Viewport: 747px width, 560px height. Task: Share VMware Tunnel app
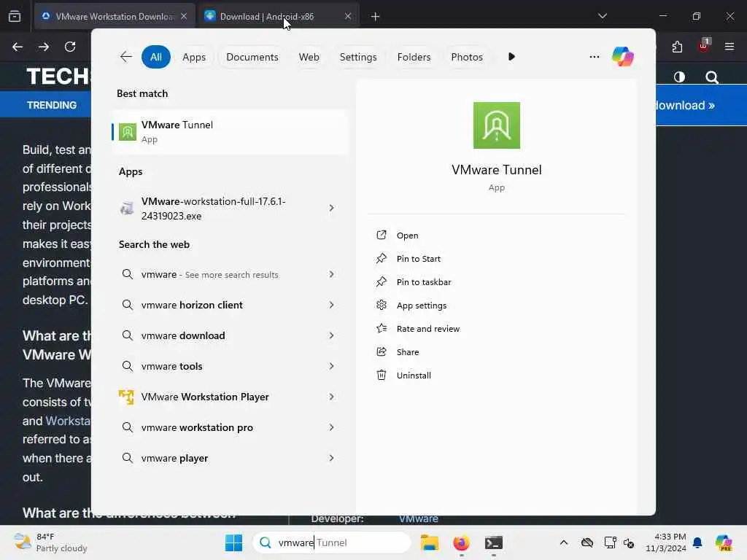coord(408,352)
